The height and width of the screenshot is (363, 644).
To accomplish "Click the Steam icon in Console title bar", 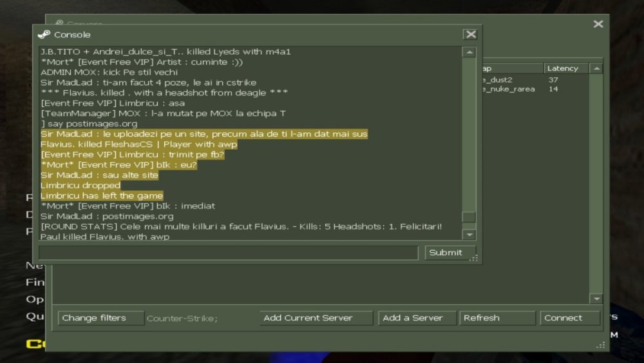I will pyautogui.click(x=44, y=35).
